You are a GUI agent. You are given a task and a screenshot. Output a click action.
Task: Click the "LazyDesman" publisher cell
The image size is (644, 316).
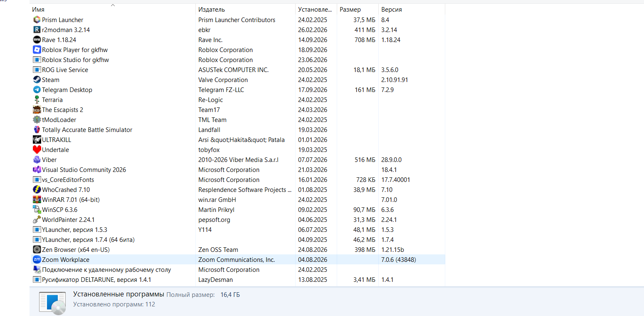click(215, 279)
